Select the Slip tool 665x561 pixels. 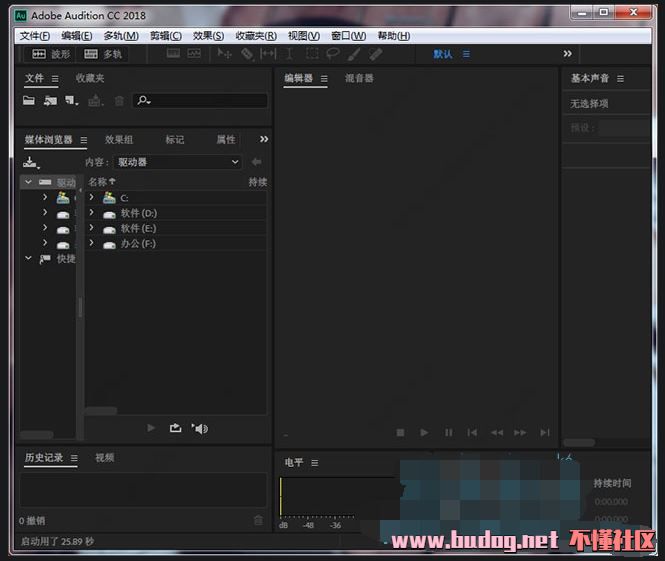click(x=268, y=54)
